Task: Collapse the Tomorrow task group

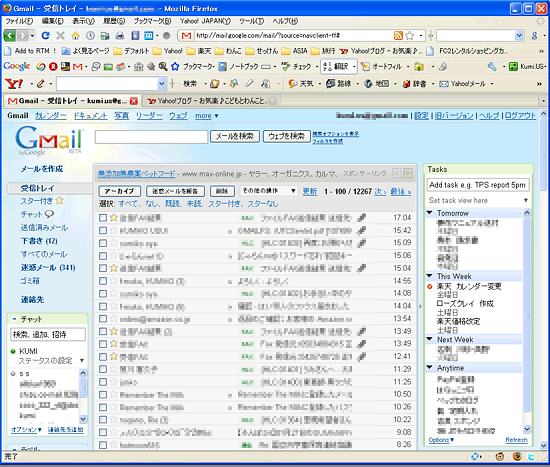Action: click(x=430, y=213)
